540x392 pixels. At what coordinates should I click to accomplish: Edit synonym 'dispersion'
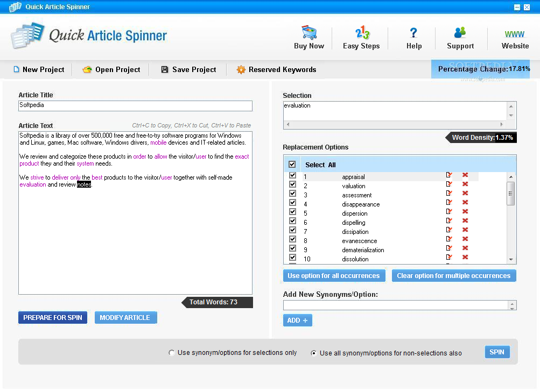(448, 211)
